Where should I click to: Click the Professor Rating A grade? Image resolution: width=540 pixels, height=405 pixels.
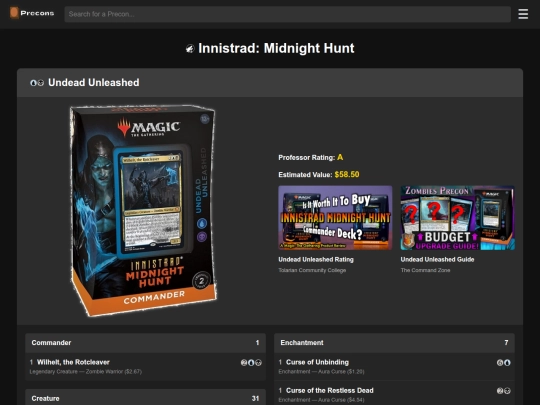click(340, 157)
